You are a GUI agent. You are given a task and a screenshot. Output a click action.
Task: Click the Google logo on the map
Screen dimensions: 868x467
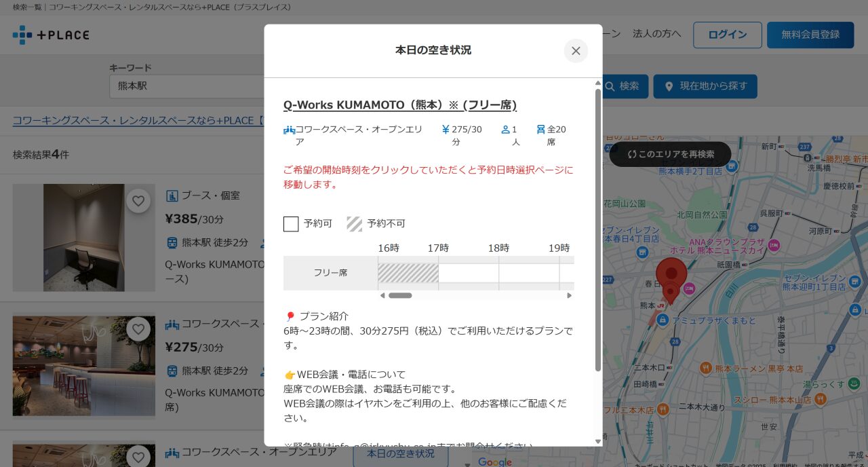[x=495, y=462]
